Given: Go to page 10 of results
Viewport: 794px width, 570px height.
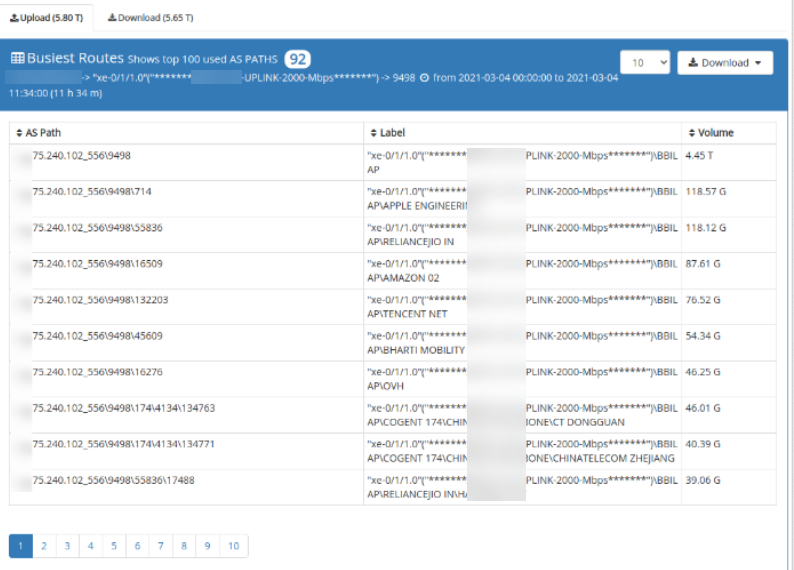Looking at the screenshot, I should pyautogui.click(x=233, y=546).
